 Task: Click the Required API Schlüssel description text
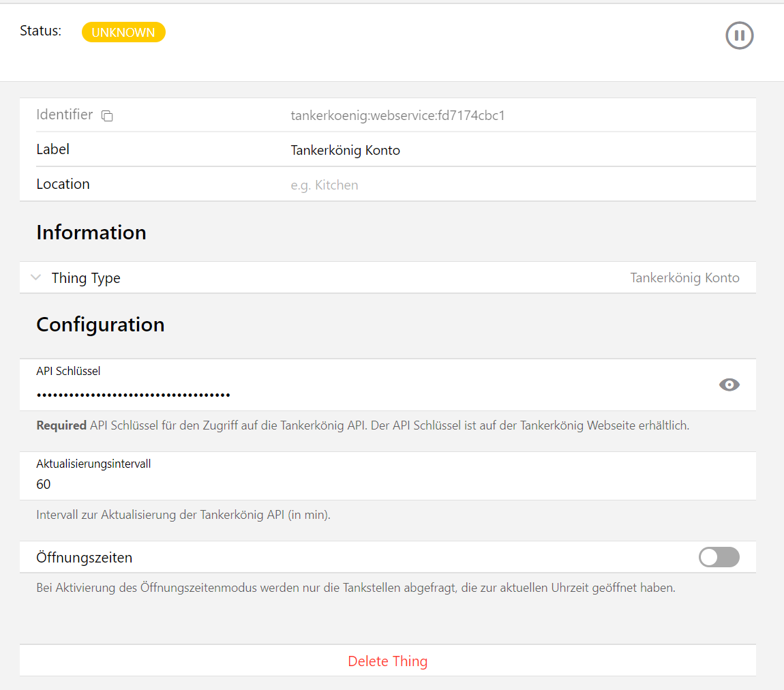(x=363, y=425)
